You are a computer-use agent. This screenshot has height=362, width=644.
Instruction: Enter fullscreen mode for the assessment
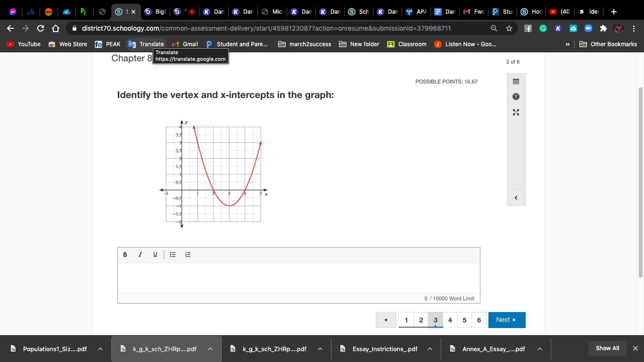coord(516,112)
